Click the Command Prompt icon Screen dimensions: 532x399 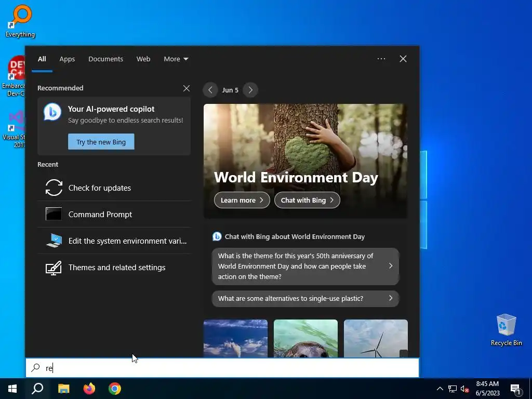tap(54, 214)
